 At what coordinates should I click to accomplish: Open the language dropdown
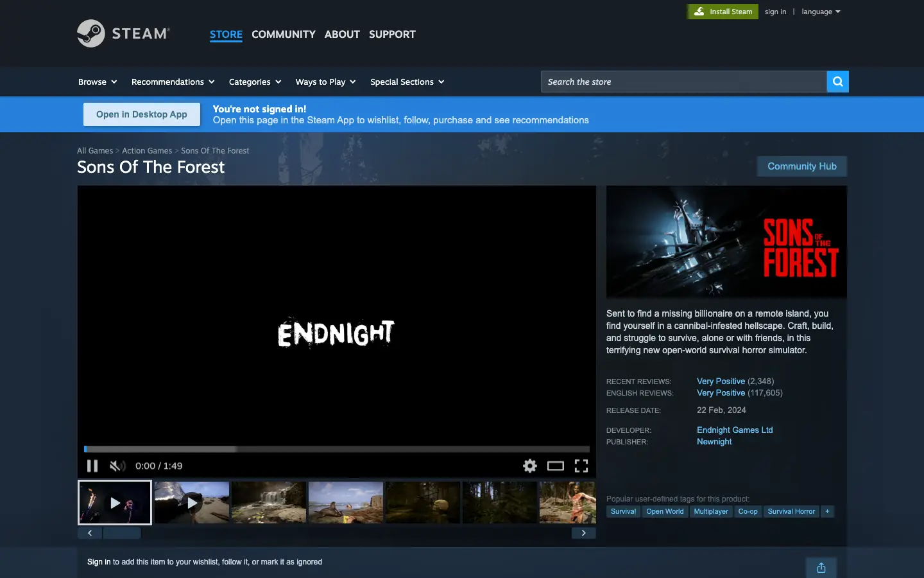(821, 12)
